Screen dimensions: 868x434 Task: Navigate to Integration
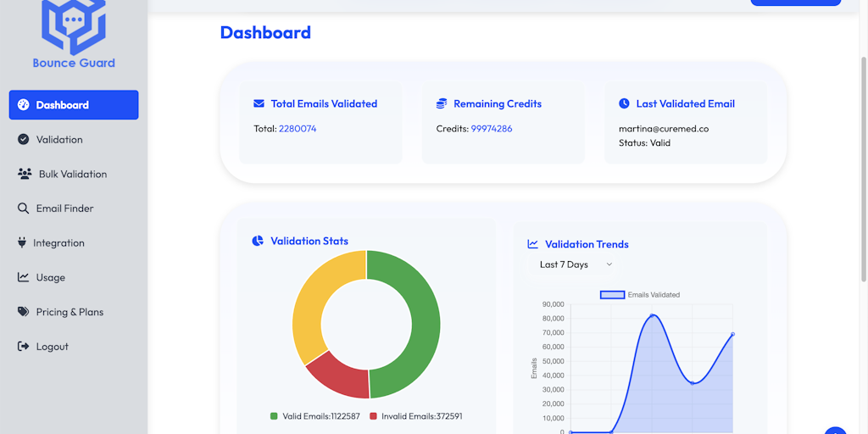click(74, 243)
